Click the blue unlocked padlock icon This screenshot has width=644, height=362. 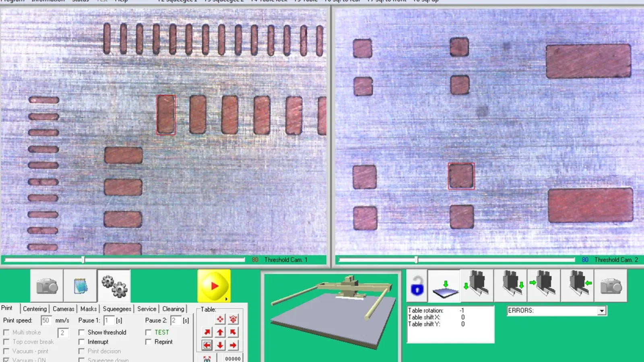click(x=417, y=286)
